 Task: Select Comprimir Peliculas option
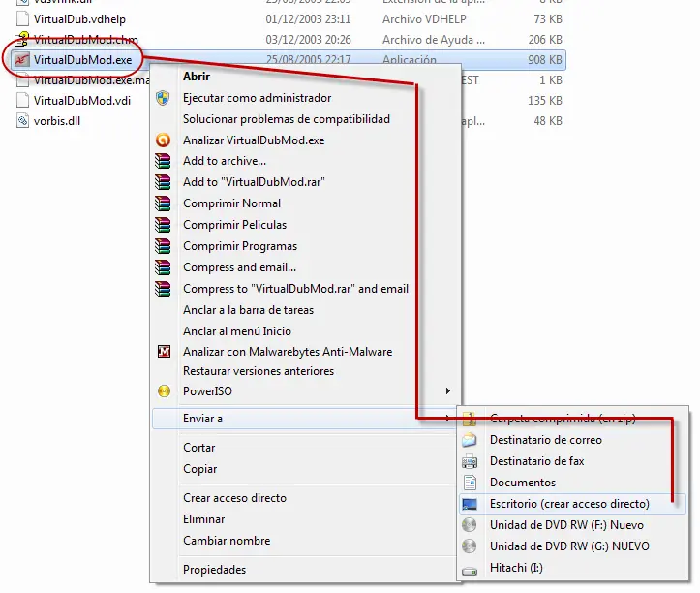[235, 225]
